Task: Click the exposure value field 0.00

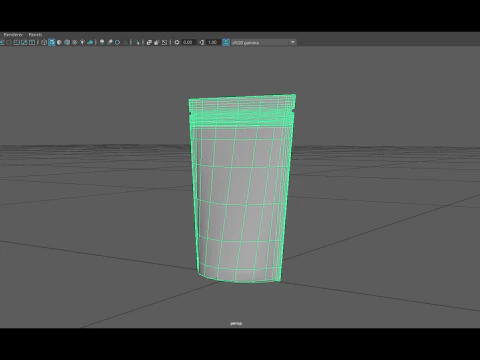Action: pyautogui.click(x=188, y=42)
